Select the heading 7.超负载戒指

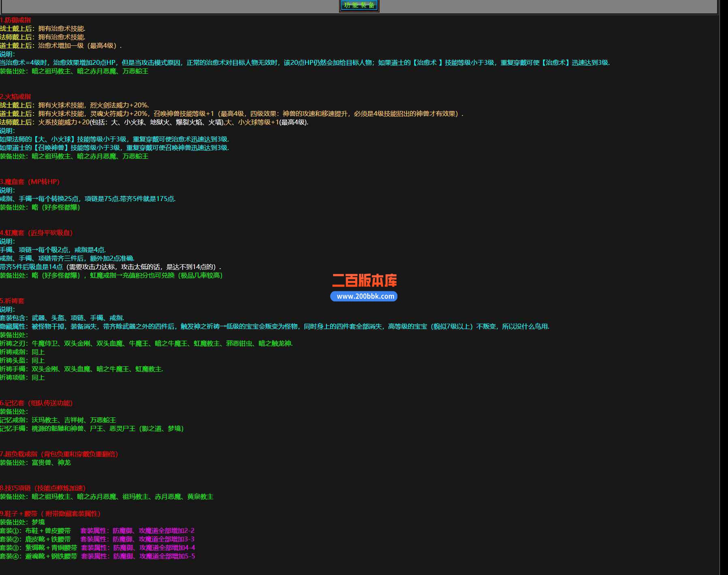pyautogui.click(x=59, y=454)
